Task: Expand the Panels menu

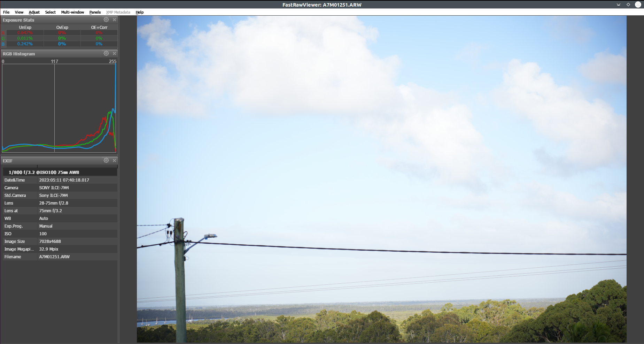Action: click(x=95, y=12)
